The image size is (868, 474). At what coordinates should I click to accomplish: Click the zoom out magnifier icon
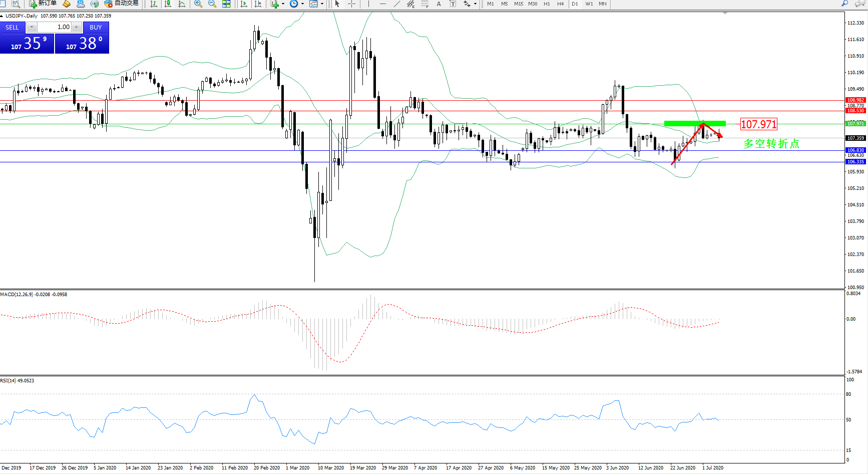212,4
